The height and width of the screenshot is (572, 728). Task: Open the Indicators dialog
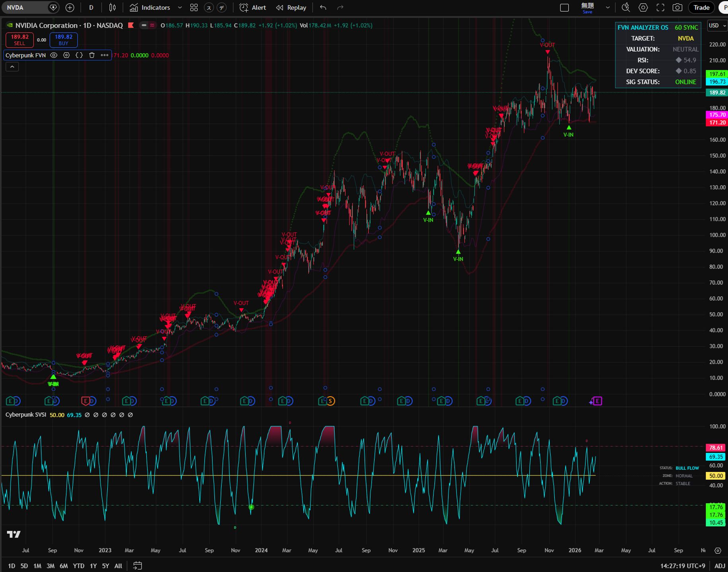[150, 8]
